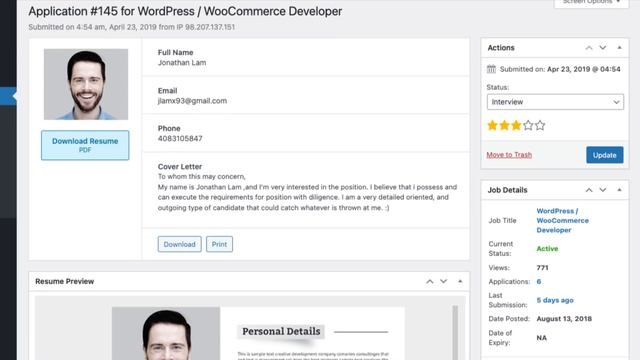
Task: Click the Resume Preview panel title
Action: [x=64, y=281]
